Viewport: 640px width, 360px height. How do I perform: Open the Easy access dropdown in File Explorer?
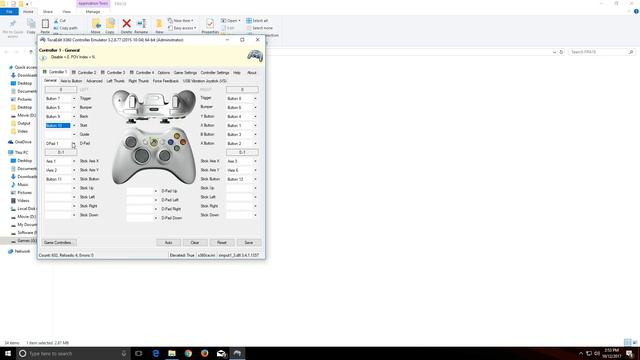pyautogui.click(x=182, y=28)
